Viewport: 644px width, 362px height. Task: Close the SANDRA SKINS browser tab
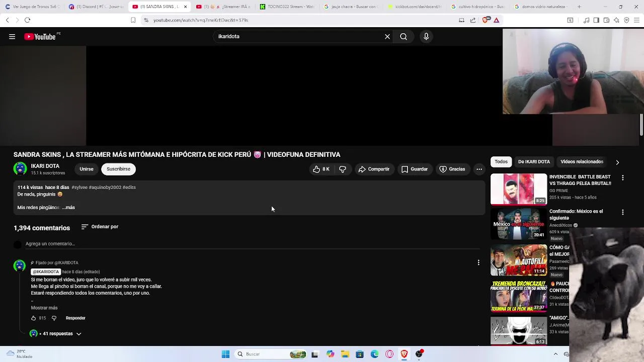[x=185, y=7]
